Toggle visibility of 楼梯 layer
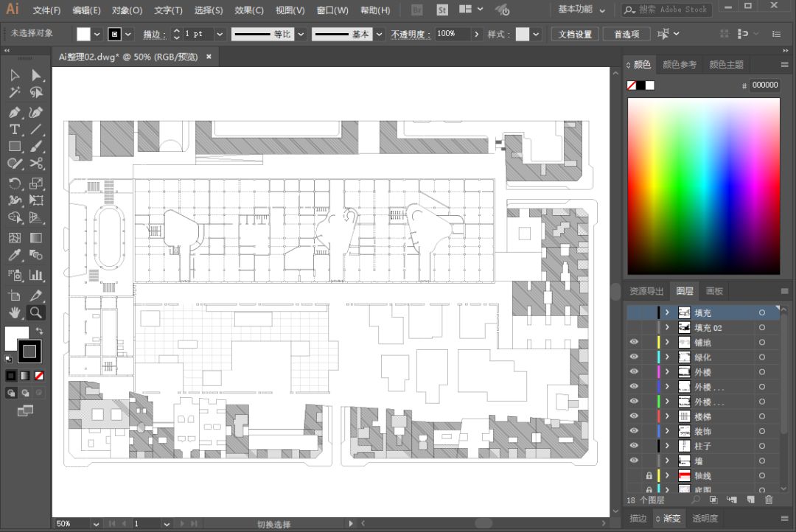Image resolution: width=796 pixels, height=532 pixels. point(634,416)
